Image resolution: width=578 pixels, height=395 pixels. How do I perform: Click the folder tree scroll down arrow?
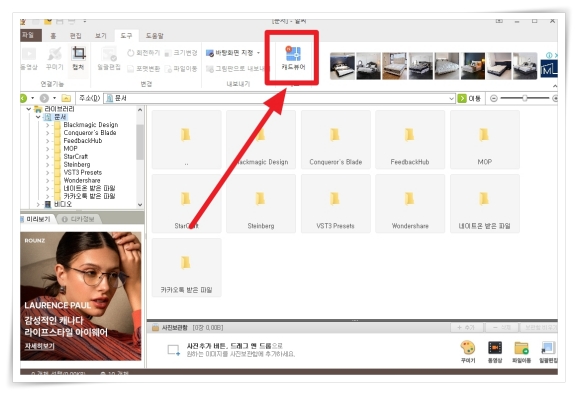pos(140,205)
